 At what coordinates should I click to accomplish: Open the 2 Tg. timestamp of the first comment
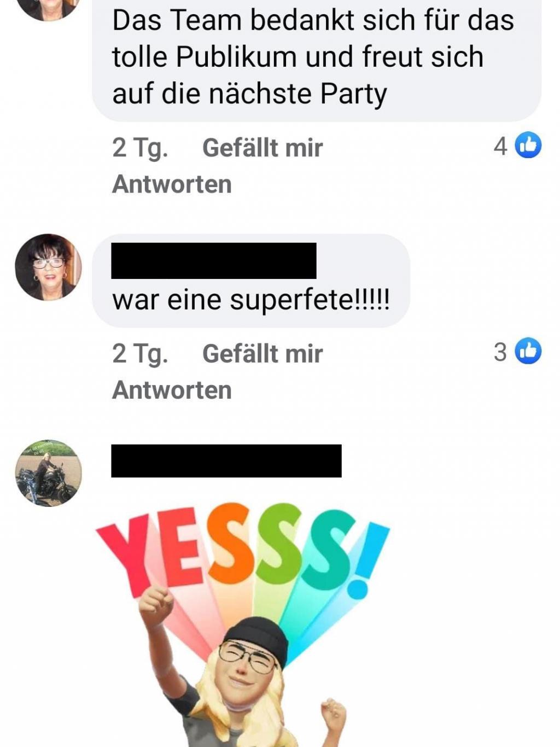(x=141, y=148)
